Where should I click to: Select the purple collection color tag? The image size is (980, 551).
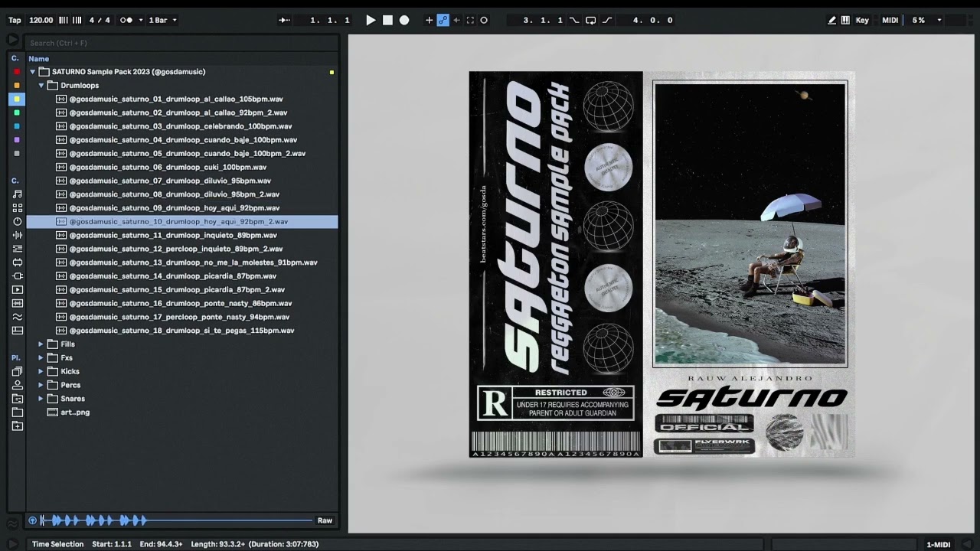coord(17,140)
